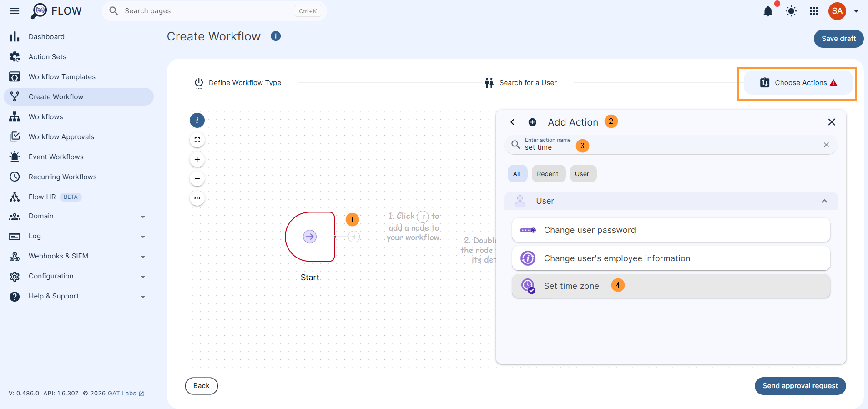Choose Change user's employee information action

click(671, 258)
